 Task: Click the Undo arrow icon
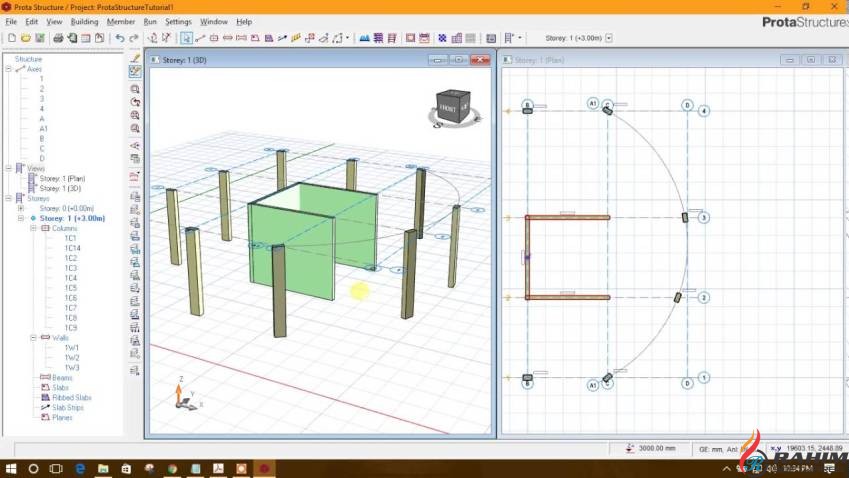point(120,38)
